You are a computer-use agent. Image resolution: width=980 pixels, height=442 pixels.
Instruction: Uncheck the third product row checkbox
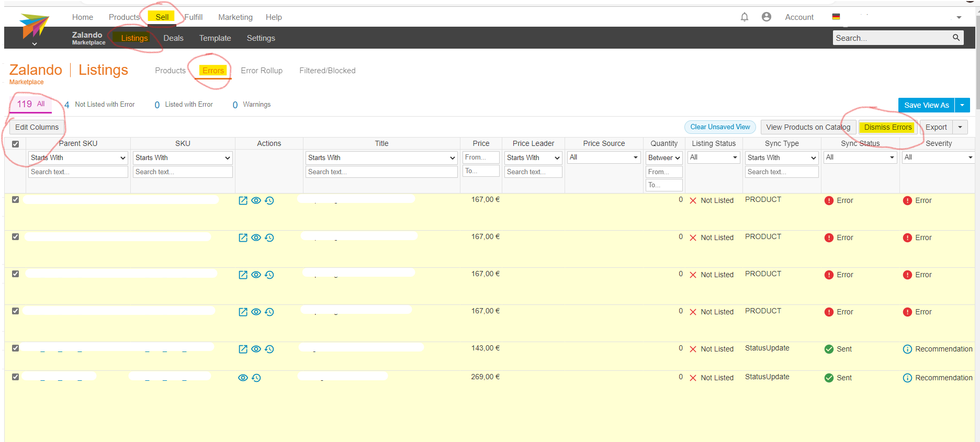pyautogui.click(x=15, y=274)
